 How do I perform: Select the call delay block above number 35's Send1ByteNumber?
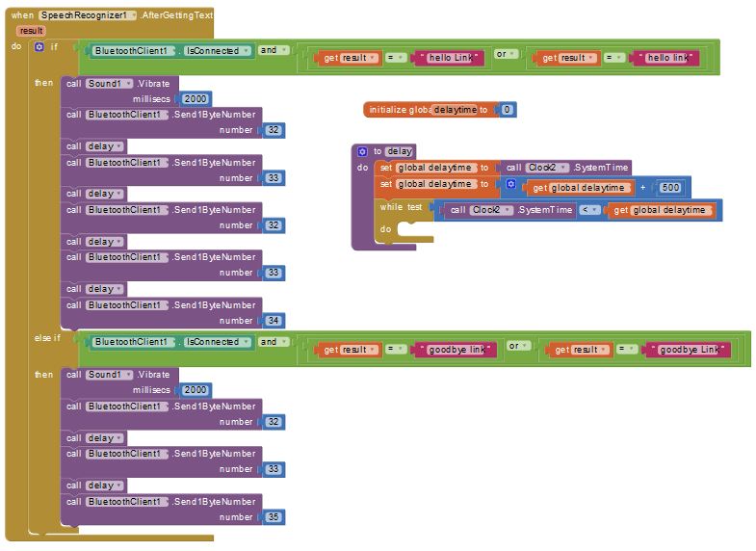(x=94, y=485)
